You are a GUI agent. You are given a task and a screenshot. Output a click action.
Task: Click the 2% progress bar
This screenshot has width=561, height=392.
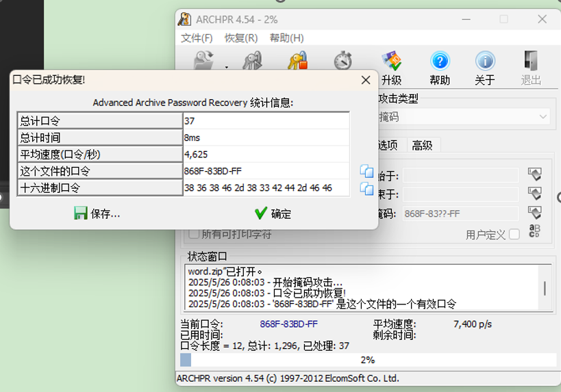tap(367, 360)
